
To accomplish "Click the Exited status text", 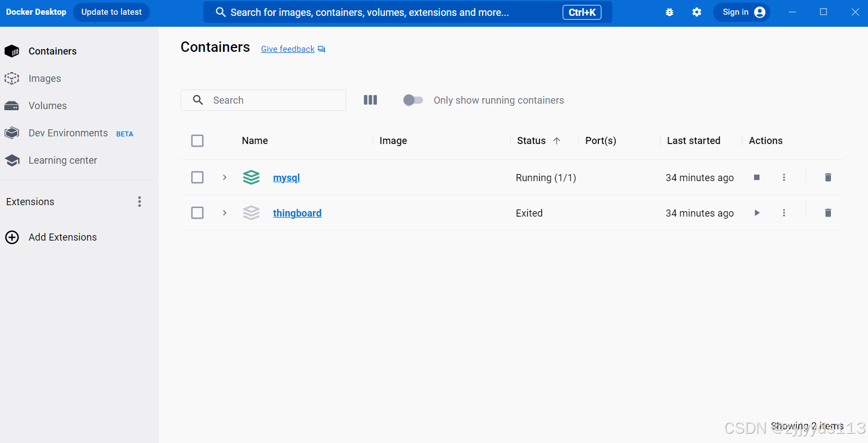I will click(x=529, y=213).
